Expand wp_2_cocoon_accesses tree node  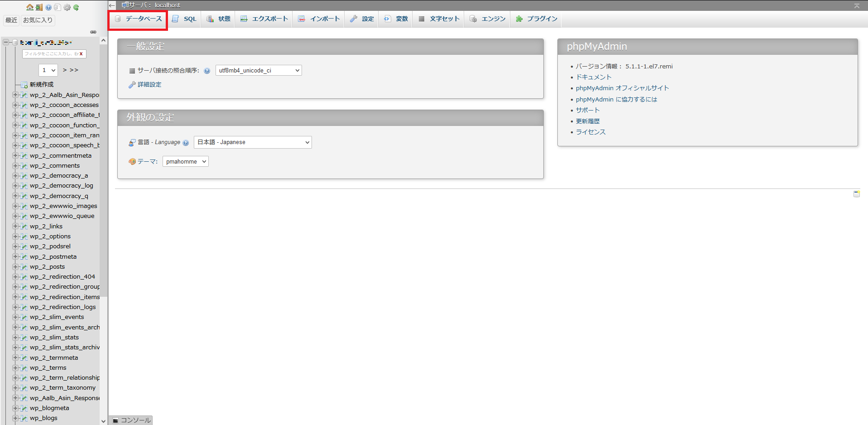[15, 105]
